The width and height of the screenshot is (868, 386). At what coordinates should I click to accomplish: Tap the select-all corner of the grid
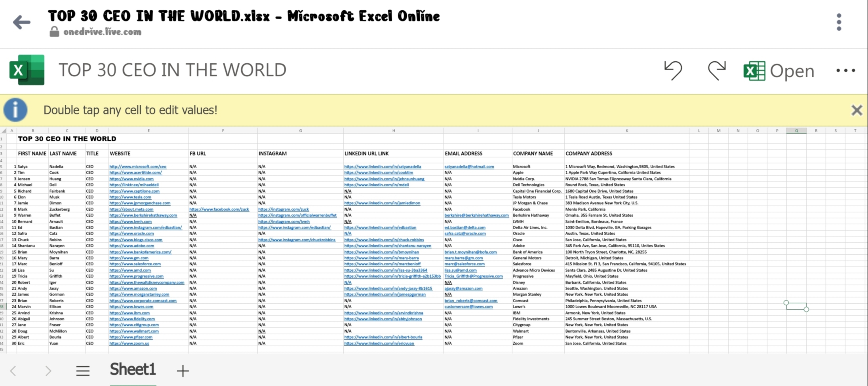(x=4, y=131)
